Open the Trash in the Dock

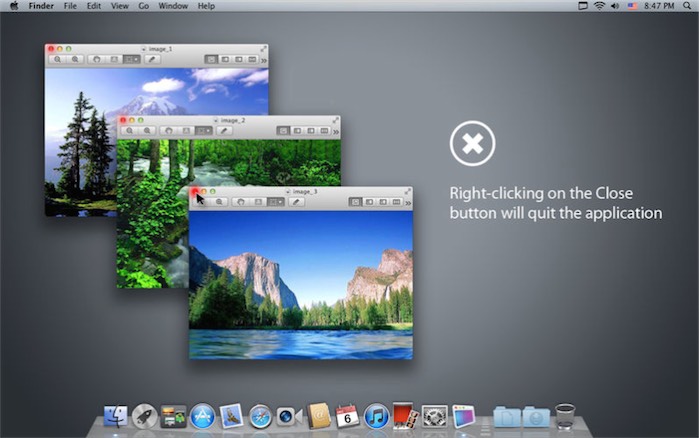[565, 416]
